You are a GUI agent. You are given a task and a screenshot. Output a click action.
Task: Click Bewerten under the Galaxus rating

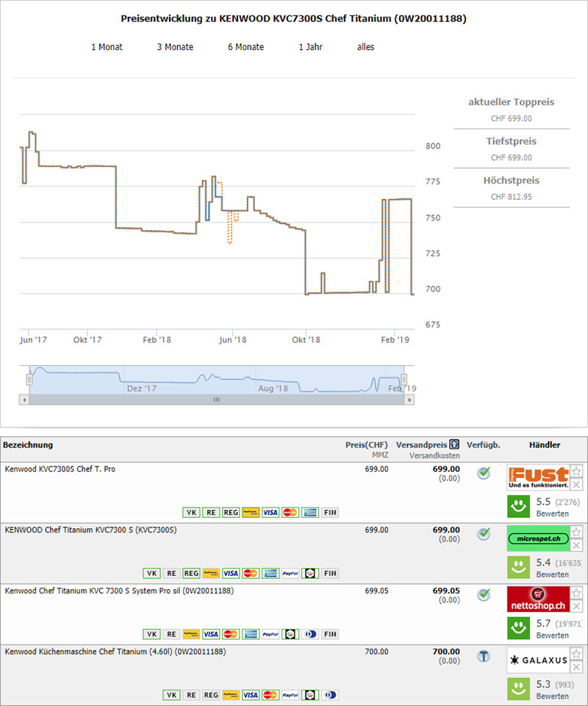pyautogui.click(x=551, y=696)
